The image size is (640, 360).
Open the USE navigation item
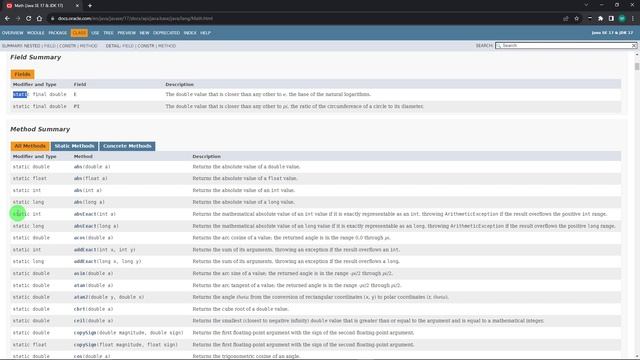(x=95, y=33)
